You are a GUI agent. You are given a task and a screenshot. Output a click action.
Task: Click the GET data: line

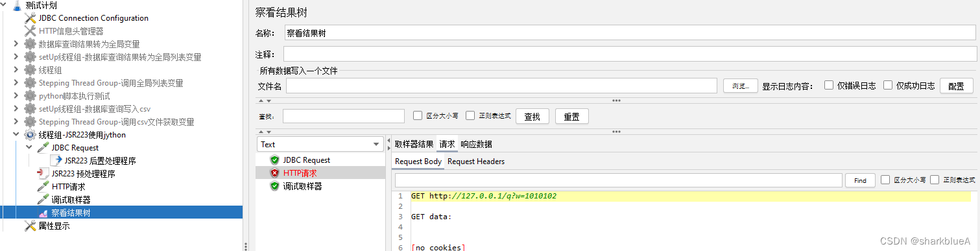click(x=431, y=217)
